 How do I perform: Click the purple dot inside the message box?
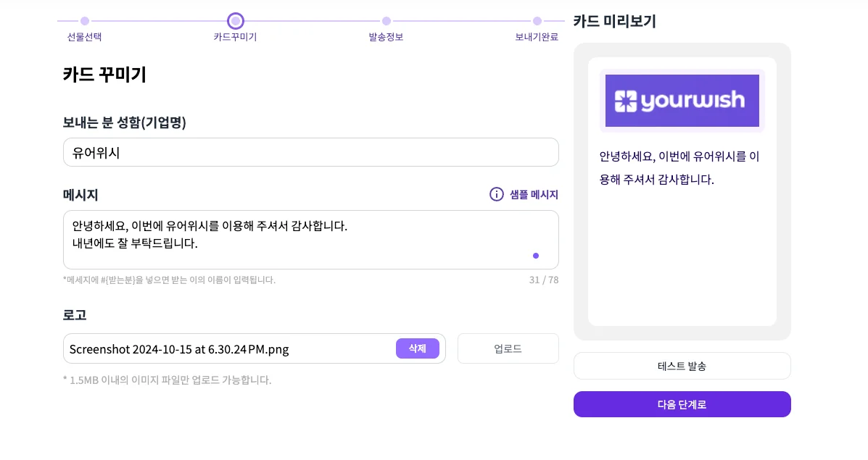pyautogui.click(x=536, y=256)
